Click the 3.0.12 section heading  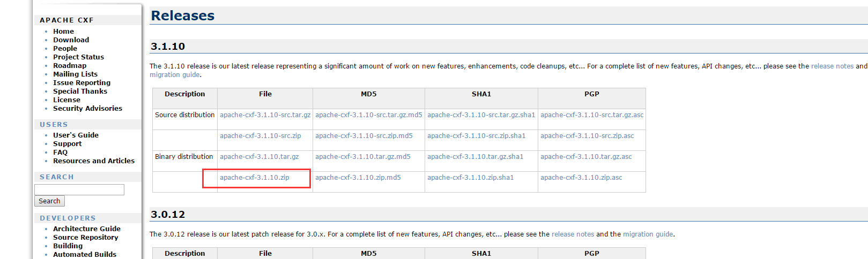[x=168, y=215]
